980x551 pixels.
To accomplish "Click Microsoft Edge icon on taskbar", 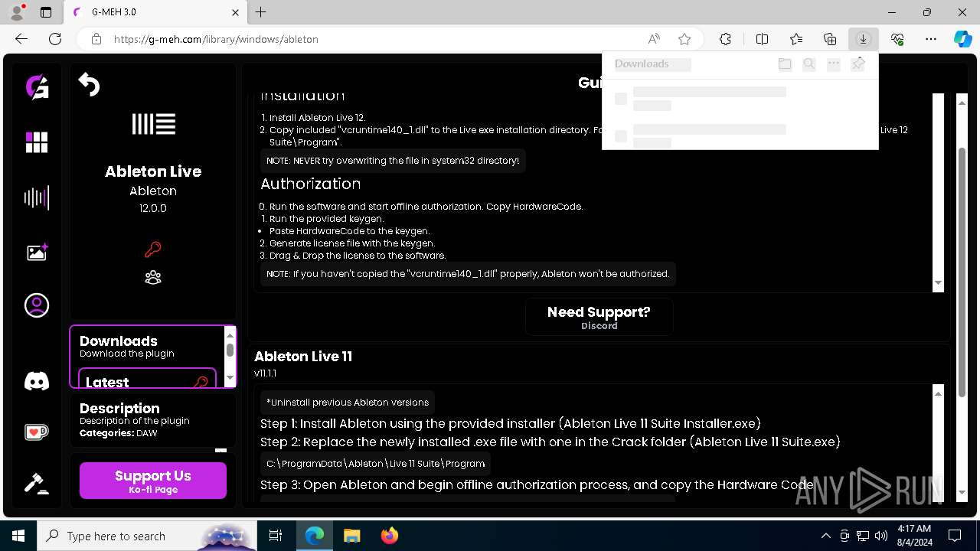I will coord(315,536).
